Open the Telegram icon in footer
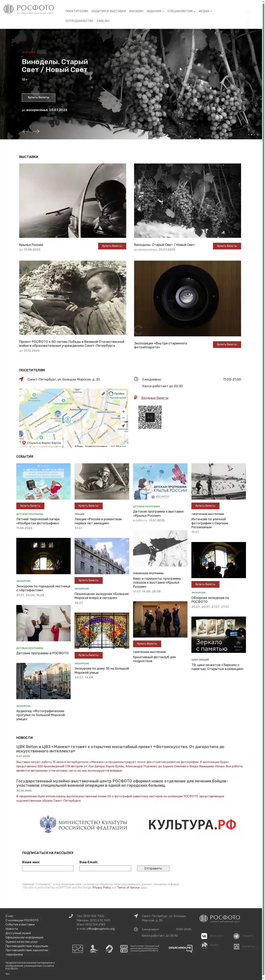Image resolution: width=265 pixels, height=980 pixels. [x=237, y=936]
